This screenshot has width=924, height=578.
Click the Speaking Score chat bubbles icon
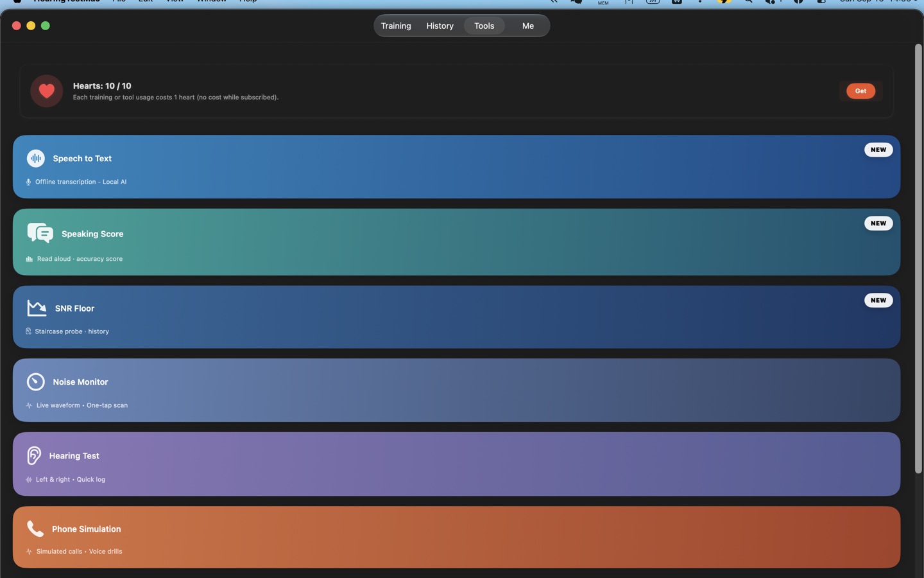(x=40, y=233)
